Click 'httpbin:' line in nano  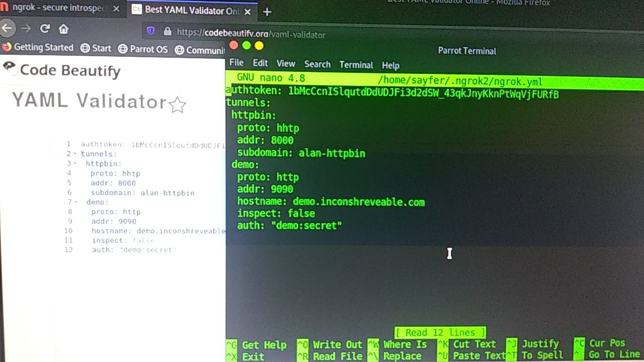[254, 116]
